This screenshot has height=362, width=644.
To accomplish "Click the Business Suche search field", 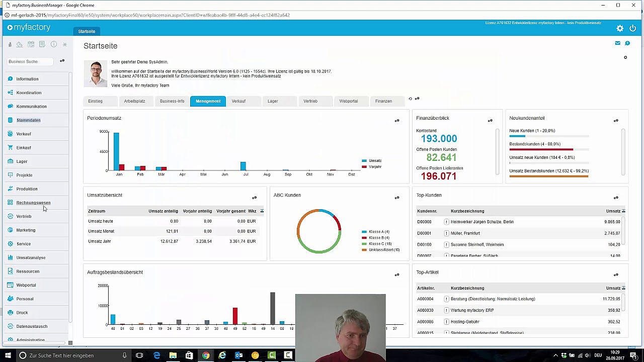I will pyautogui.click(x=30, y=61).
